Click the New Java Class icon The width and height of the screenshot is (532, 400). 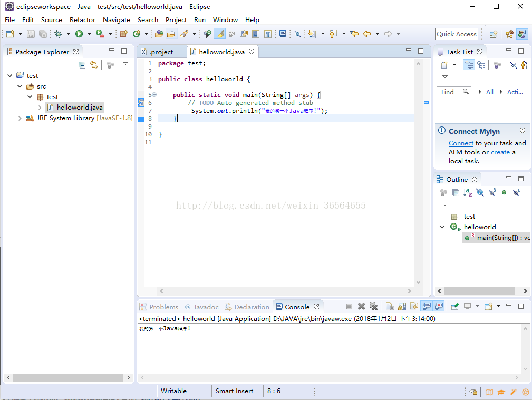tap(137, 34)
